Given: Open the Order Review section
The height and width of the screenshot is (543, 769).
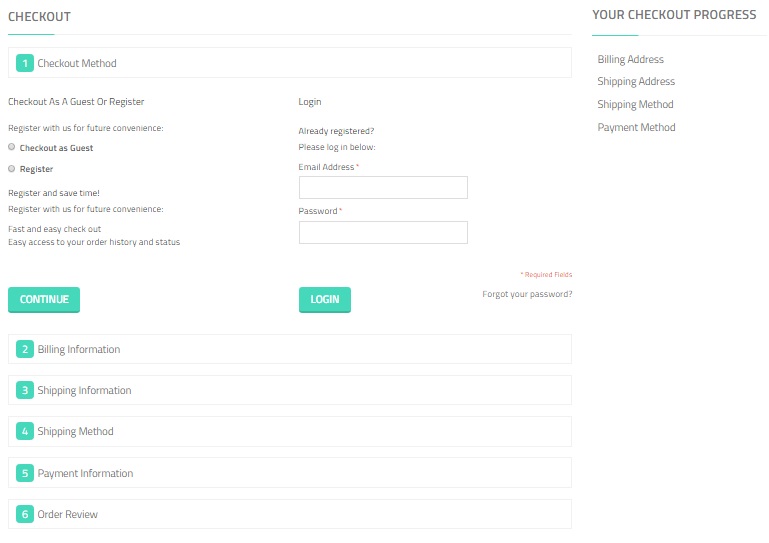Looking at the screenshot, I should [x=68, y=514].
